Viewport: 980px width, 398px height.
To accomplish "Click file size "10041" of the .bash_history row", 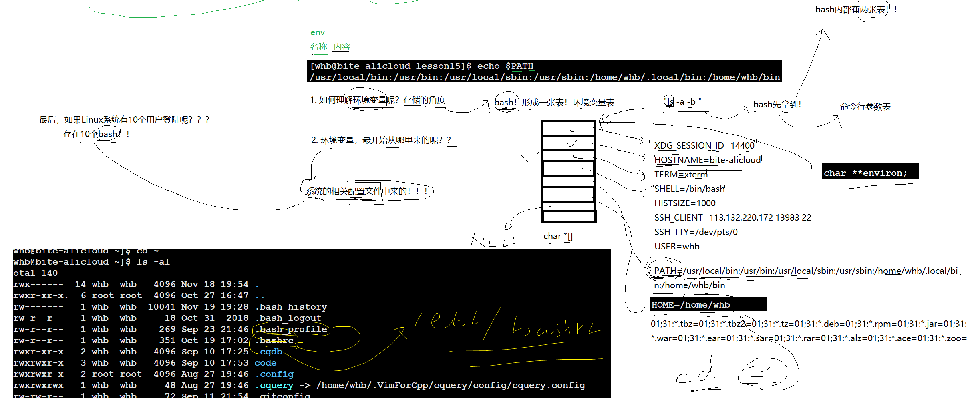I will coord(162,307).
